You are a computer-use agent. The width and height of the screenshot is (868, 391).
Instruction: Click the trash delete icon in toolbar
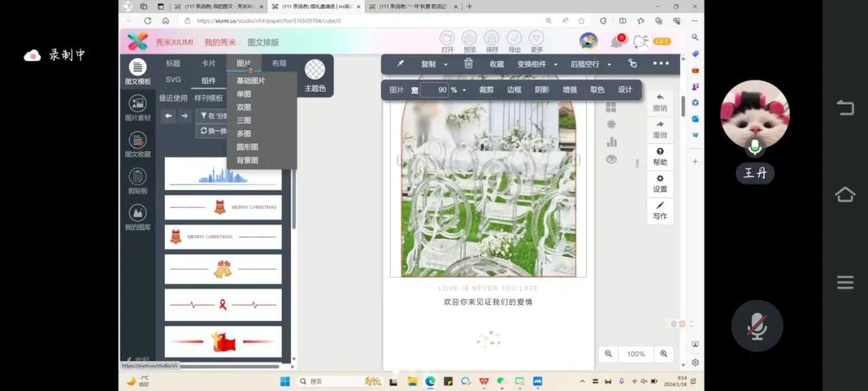[469, 64]
